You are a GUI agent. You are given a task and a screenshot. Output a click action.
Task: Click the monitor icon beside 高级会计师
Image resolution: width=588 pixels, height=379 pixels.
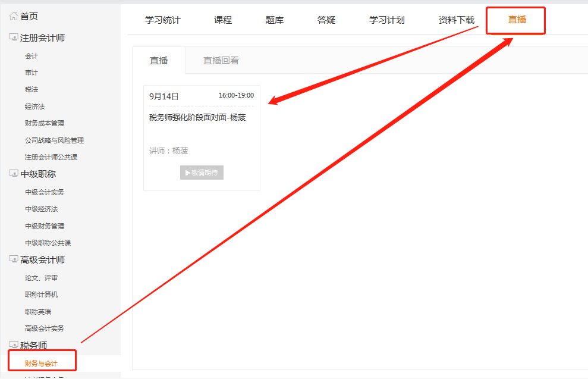coord(12,259)
